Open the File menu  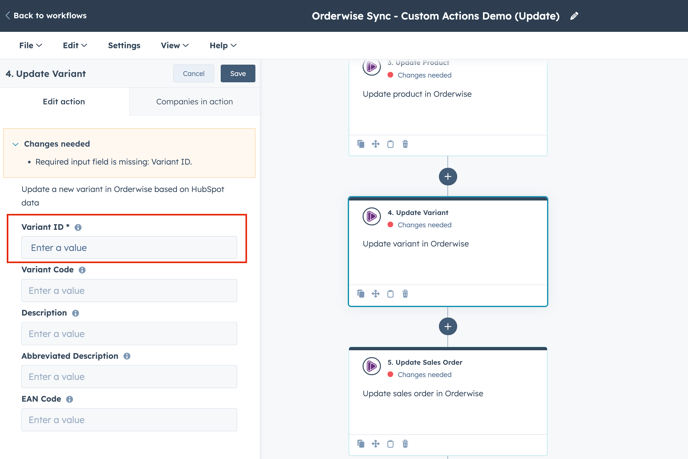[30, 45]
